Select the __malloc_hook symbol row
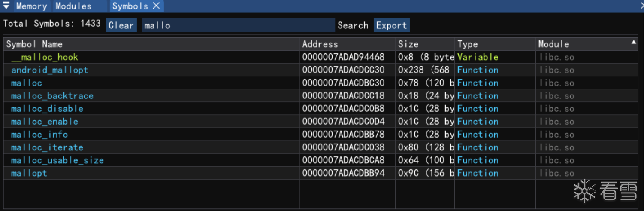This screenshot has height=211, width=644. click(45, 57)
